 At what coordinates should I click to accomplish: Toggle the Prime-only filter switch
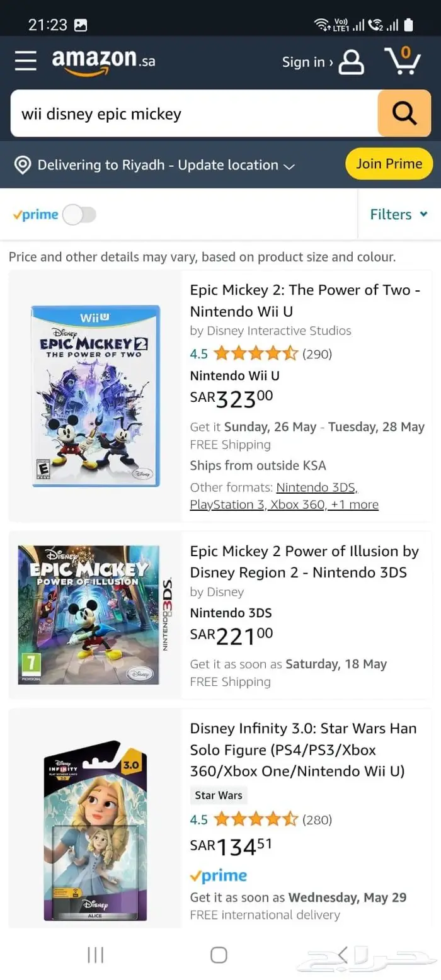pos(79,215)
